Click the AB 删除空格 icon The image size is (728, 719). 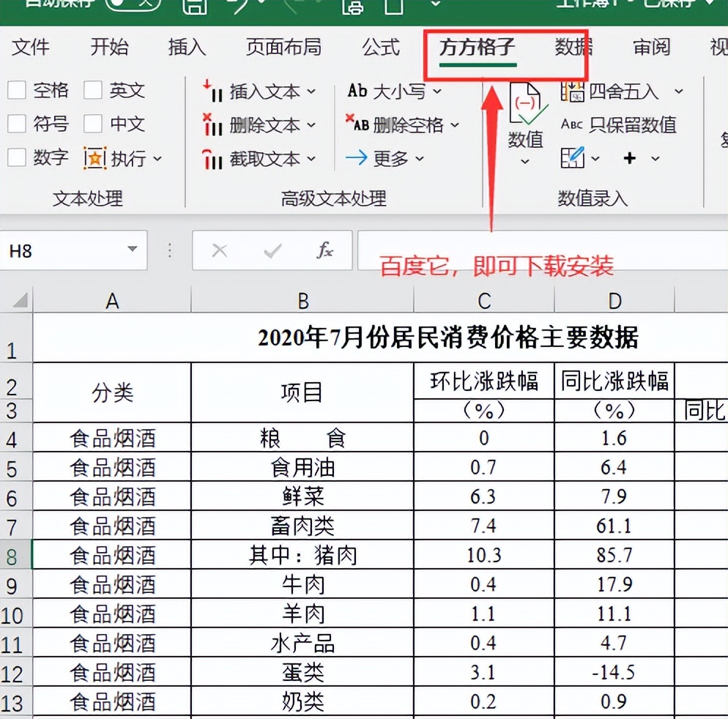click(x=360, y=125)
